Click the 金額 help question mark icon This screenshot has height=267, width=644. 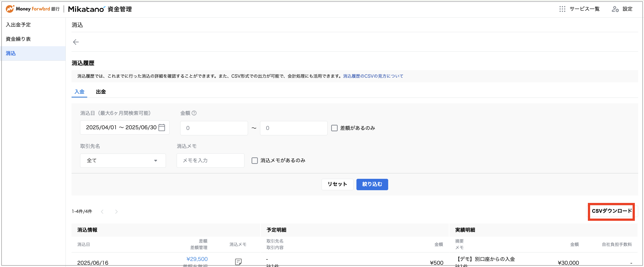click(194, 113)
